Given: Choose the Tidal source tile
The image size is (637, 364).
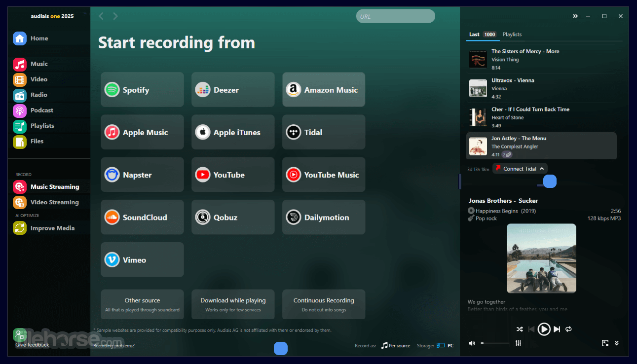Looking at the screenshot, I should click(324, 132).
